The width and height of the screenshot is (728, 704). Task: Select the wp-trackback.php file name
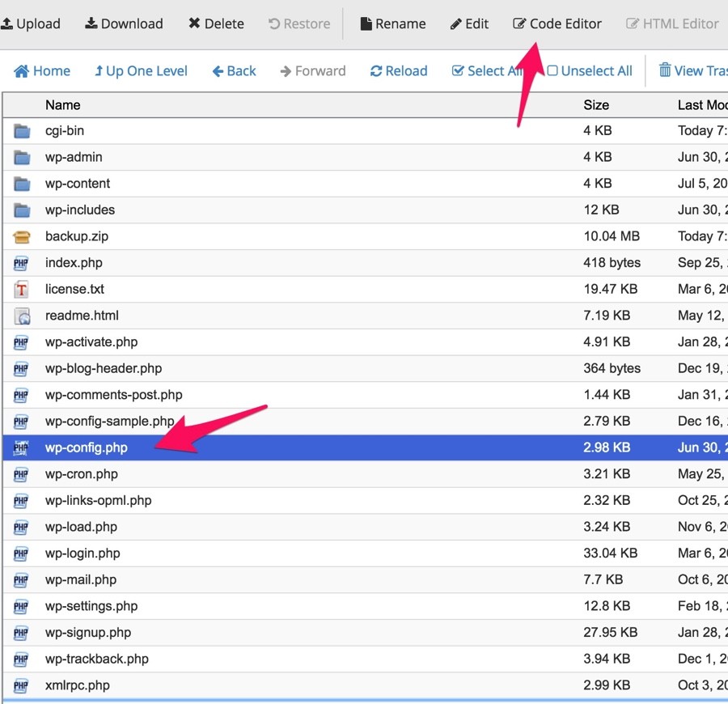[x=97, y=659]
